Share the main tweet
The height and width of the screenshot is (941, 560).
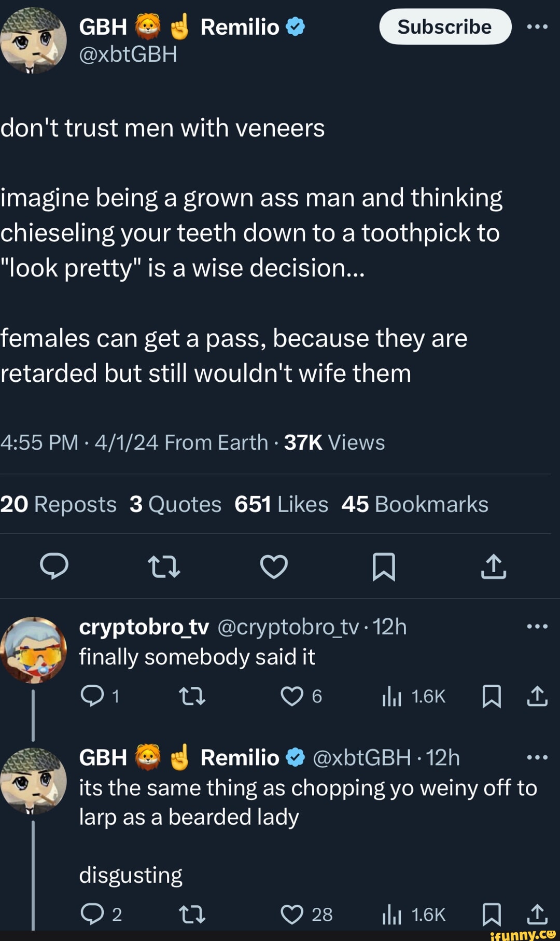494,567
